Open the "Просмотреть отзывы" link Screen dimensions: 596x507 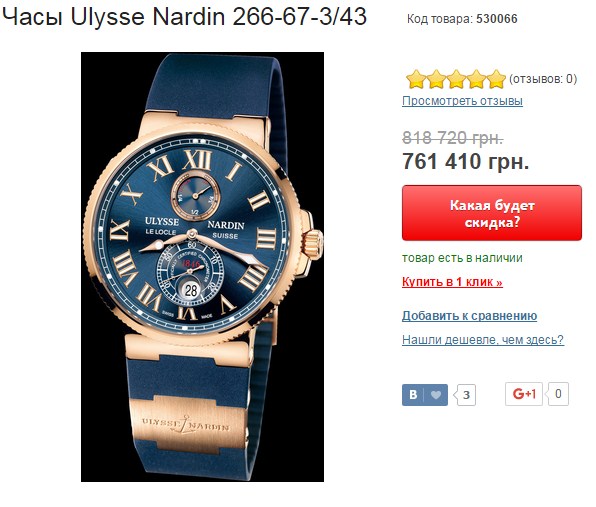(x=462, y=101)
